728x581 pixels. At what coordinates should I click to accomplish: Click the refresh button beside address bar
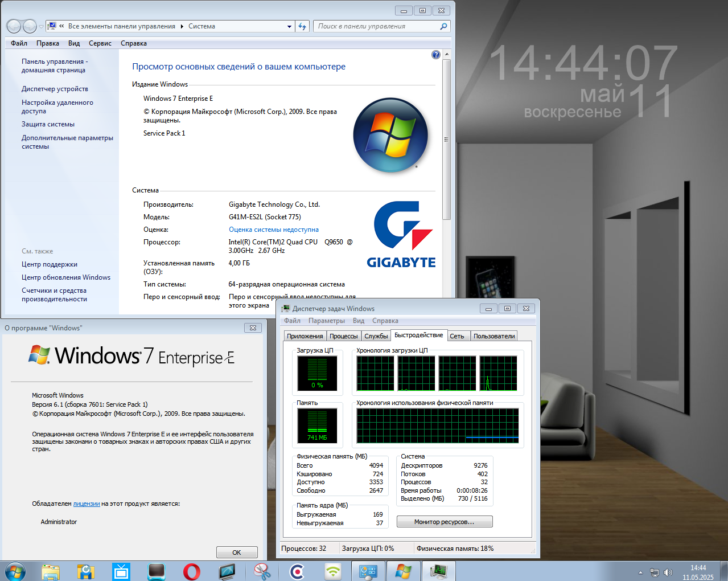(x=302, y=26)
